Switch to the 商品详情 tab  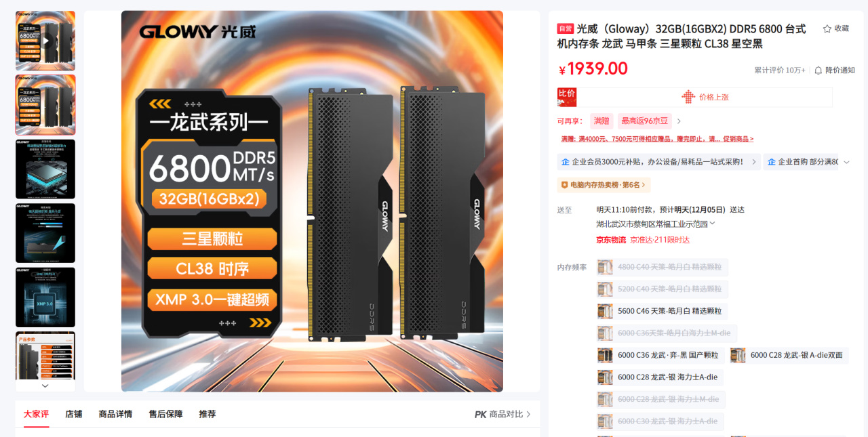tap(115, 414)
